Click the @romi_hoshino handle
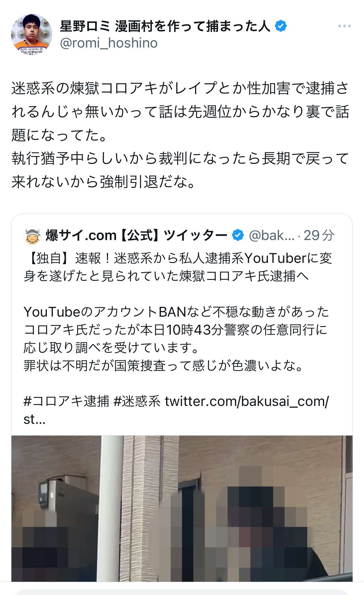 [109, 43]
